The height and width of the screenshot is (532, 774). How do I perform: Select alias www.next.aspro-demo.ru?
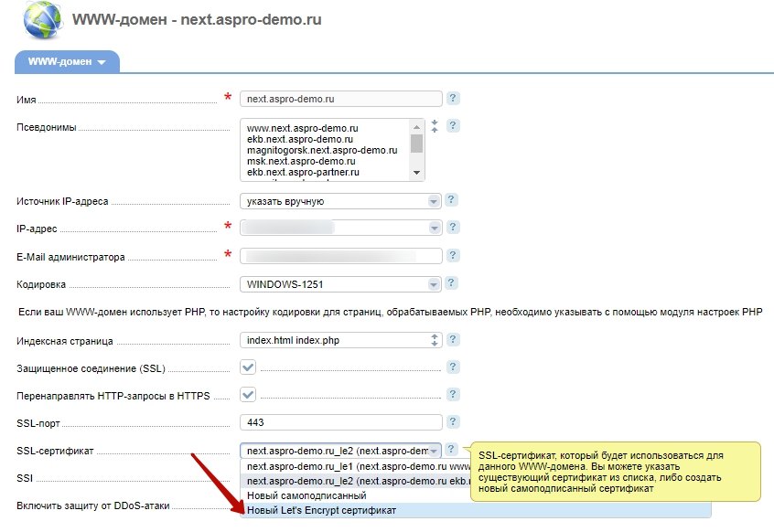[x=303, y=128]
